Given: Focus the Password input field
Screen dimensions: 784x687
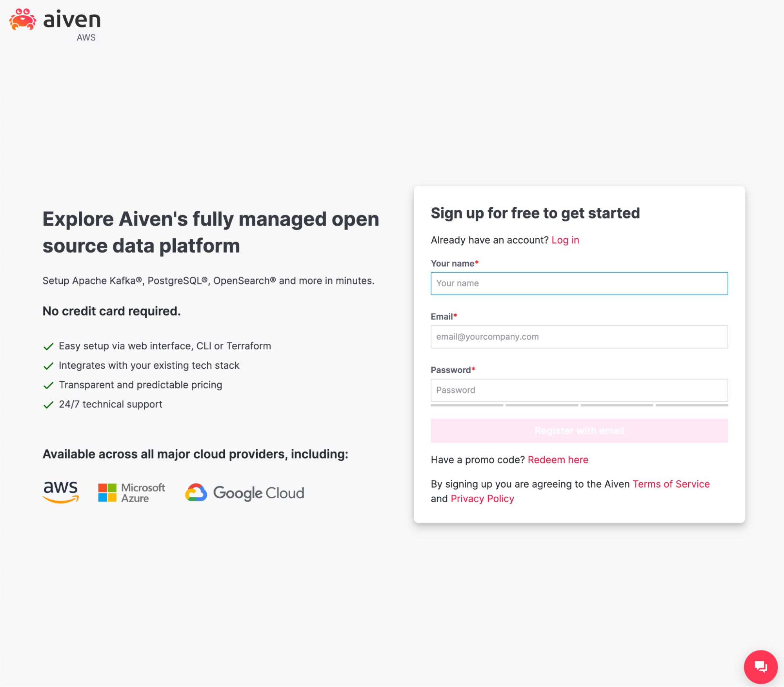Looking at the screenshot, I should pyautogui.click(x=579, y=390).
